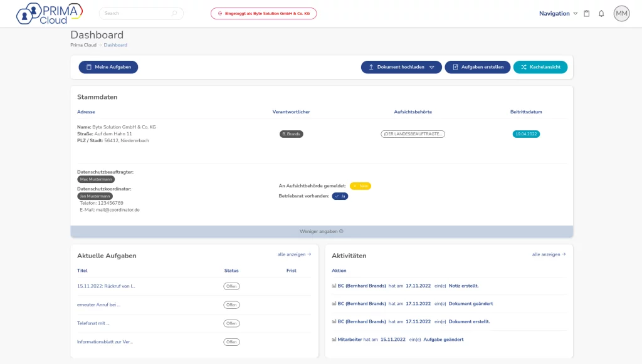Open the notifications bell
Image resolution: width=642 pixels, height=364 pixels.
point(601,14)
